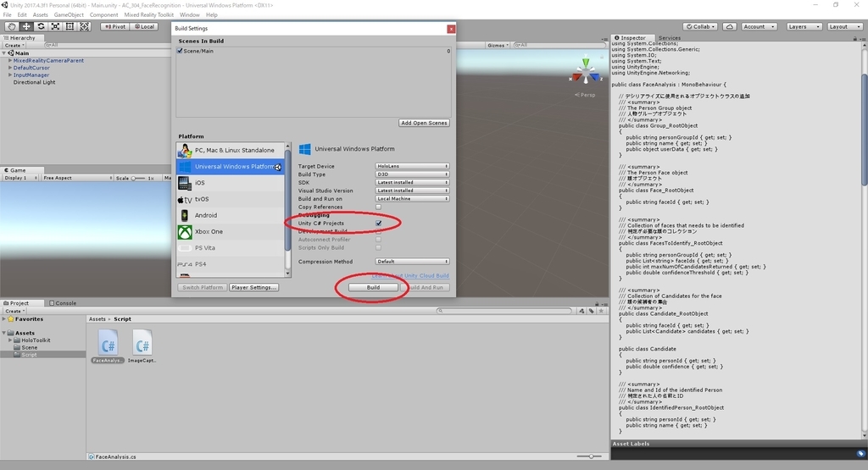The image size is (868, 470).
Task: Select the FaceAnalysis C# script asset
Action: pos(108,346)
